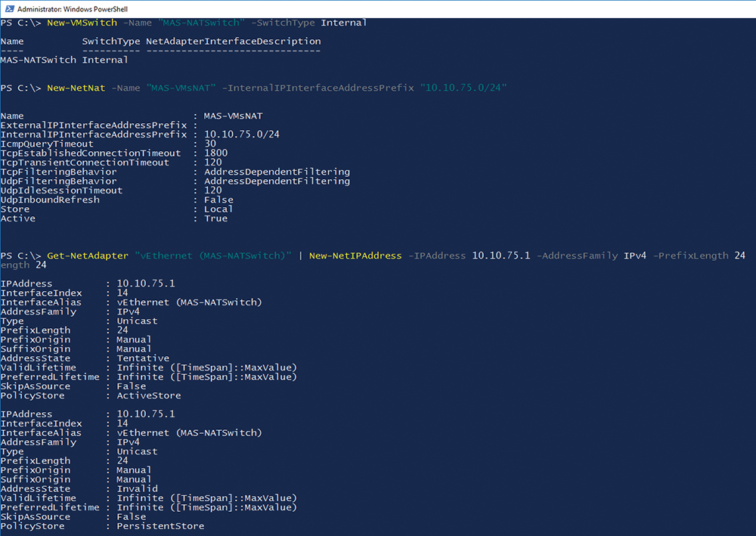Click the SwitchType column header

tap(110, 41)
